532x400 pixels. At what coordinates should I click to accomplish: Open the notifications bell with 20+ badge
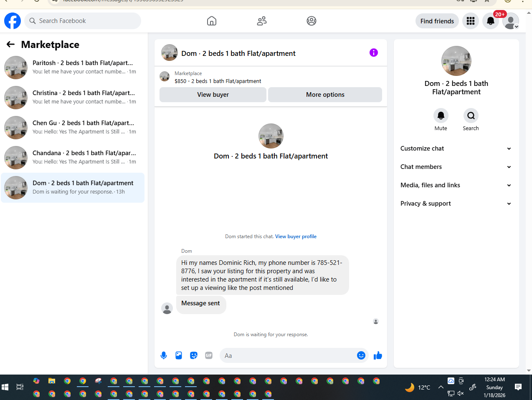tap(491, 21)
